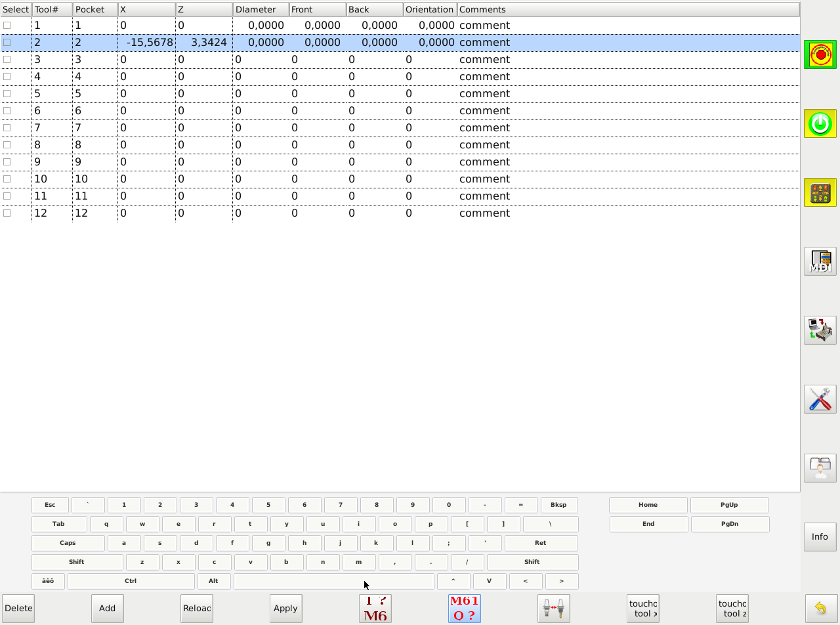
Task: Click the minus key on the keyboard
Action: point(485,505)
